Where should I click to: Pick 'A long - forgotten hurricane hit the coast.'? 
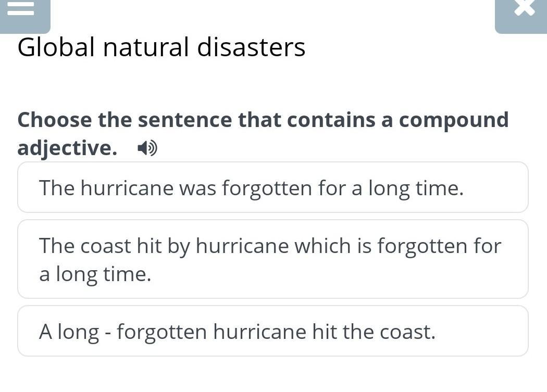coord(272,331)
